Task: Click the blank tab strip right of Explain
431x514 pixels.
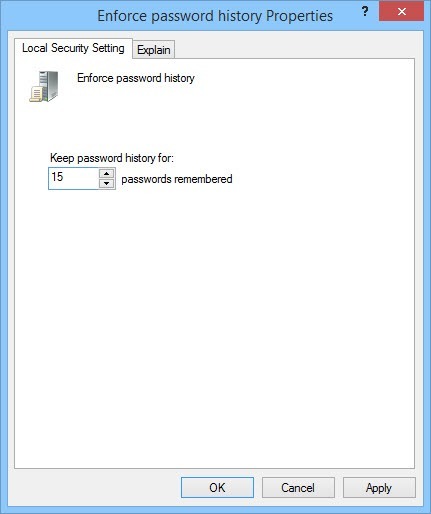Action: tap(293, 49)
